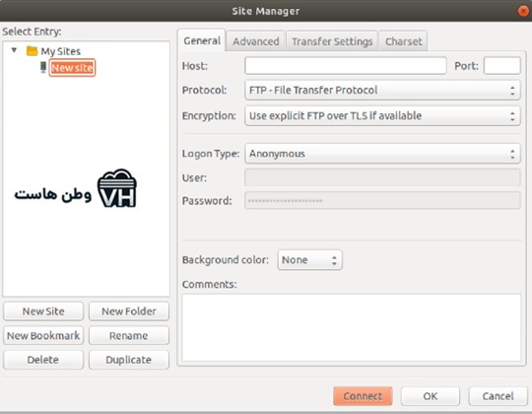Screen dimensions: 532x414
Task: Click the Comments text area
Action: coord(352,328)
